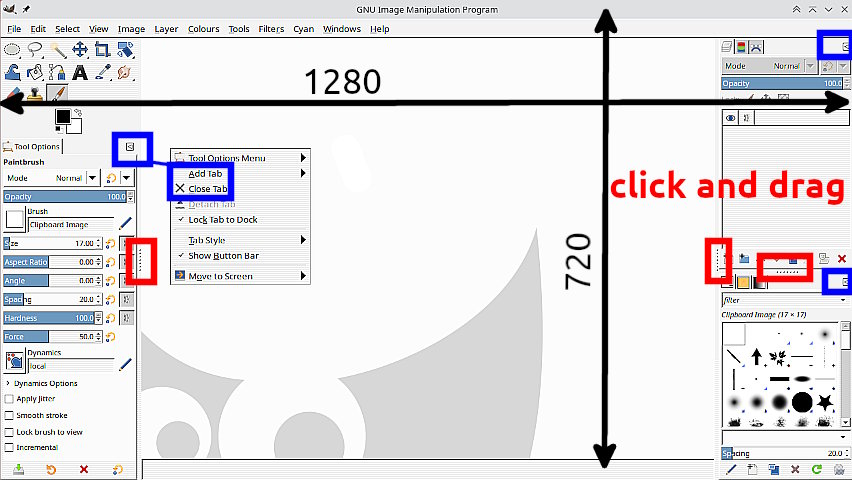The width and height of the screenshot is (852, 480).
Task: Expand the Dynamics Options section
Action: 8,383
